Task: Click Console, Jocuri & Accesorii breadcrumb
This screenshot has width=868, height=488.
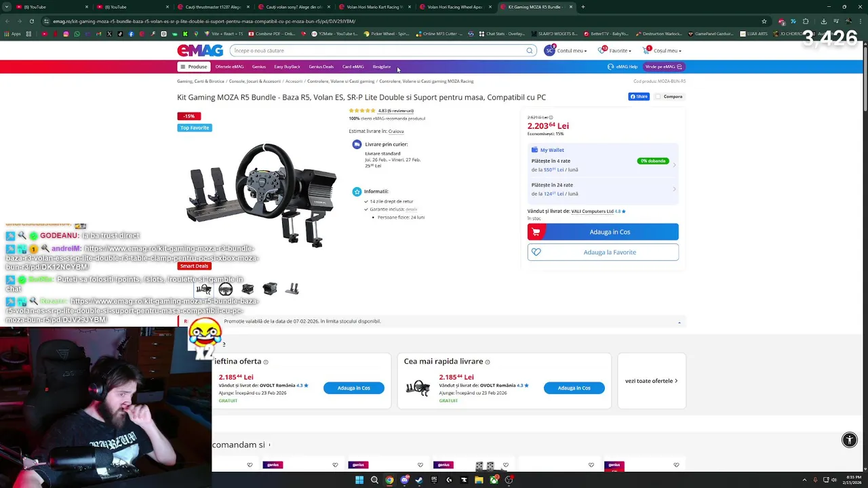Action: (255, 81)
